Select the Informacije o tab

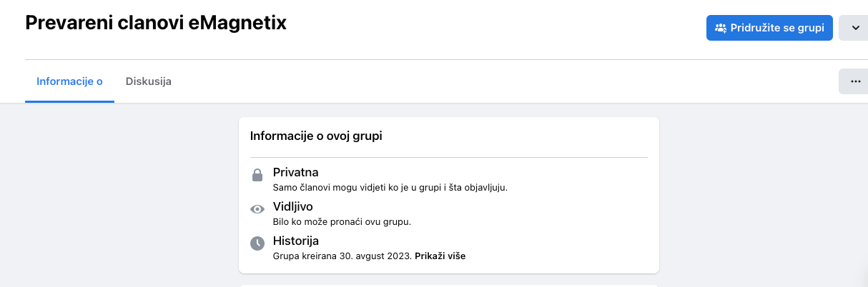[69, 81]
